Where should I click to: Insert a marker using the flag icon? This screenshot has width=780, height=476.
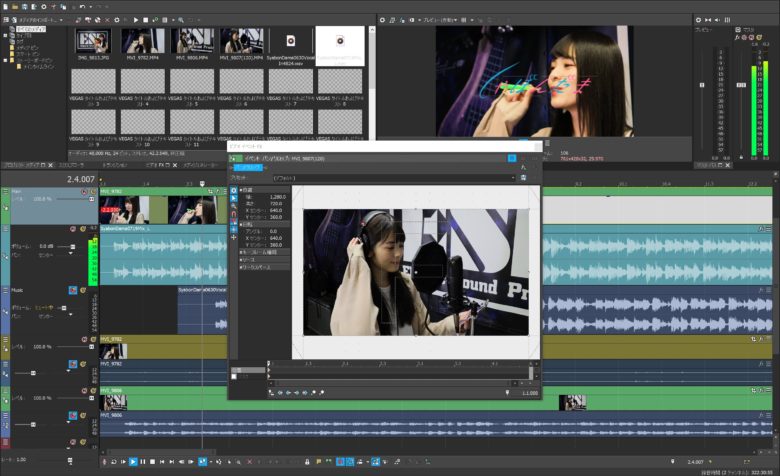(x=319, y=462)
